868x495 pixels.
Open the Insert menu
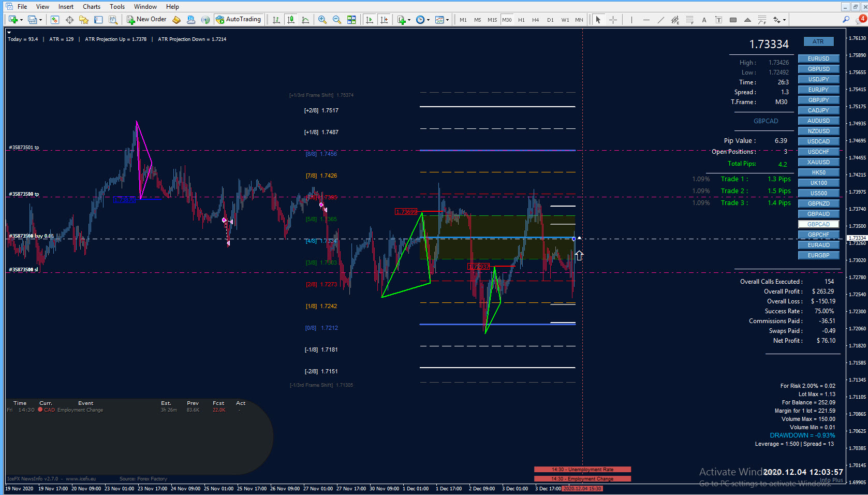click(x=66, y=7)
